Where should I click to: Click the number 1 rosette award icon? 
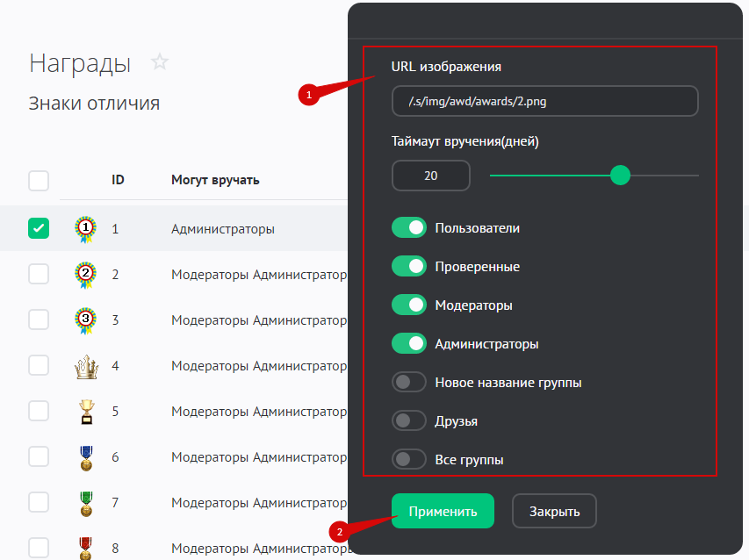pyautogui.click(x=85, y=229)
